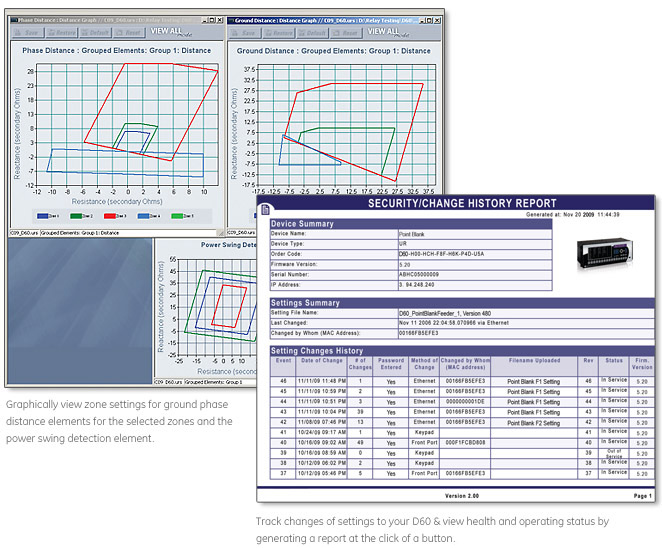
Task: Click Reset in the Phase Distance window
Action: click(129, 32)
